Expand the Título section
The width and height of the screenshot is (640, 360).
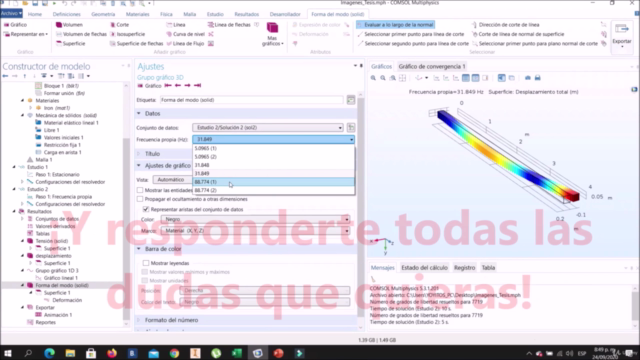139,154
